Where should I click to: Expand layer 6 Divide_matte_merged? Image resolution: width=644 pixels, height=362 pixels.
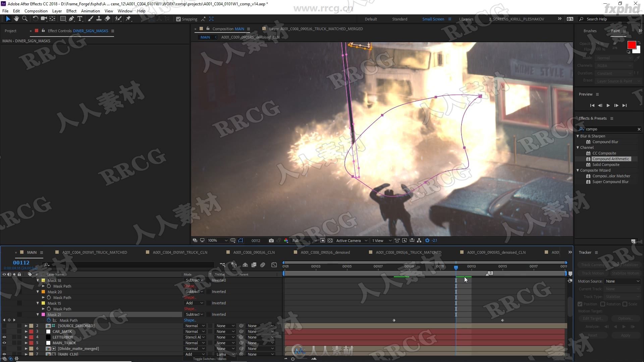pos(25,348)
